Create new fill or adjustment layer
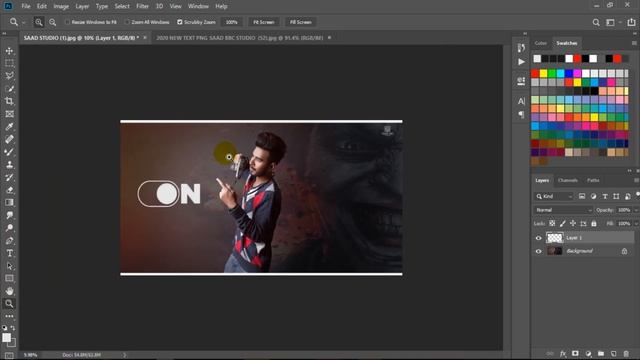This screenshot has height=360, width=640. 588,353
